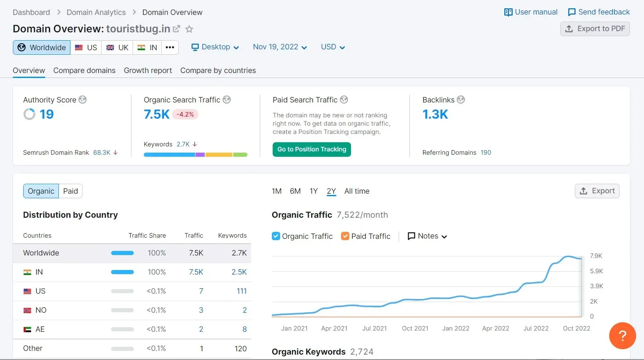Viewport: 644px width, 360px height.
Task: Click the globe icon next to Paid Search Traffic
Action: click(x=344, y=100)
